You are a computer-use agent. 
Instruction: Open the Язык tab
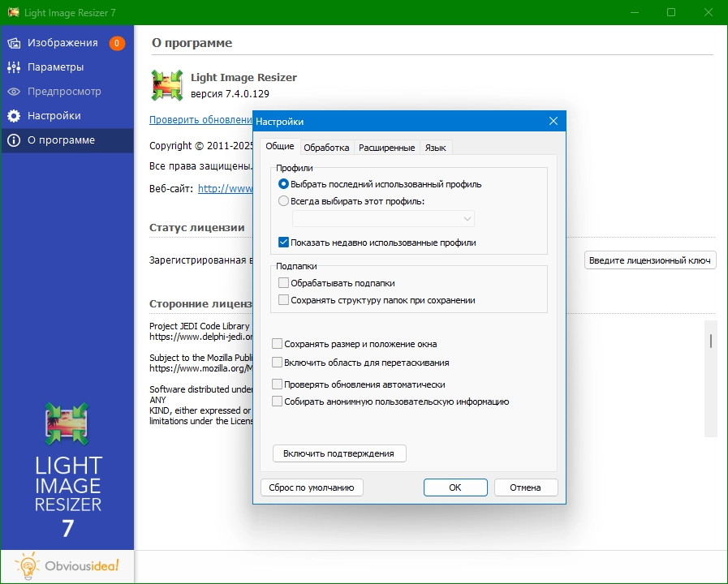(436, 148)
